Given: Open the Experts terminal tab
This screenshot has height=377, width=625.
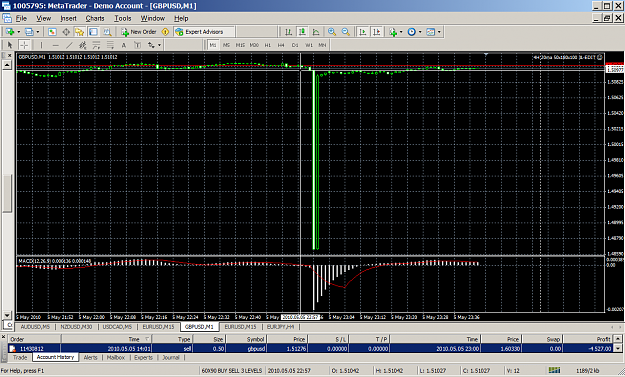Looking at the screenshot, I should (143, 357).
